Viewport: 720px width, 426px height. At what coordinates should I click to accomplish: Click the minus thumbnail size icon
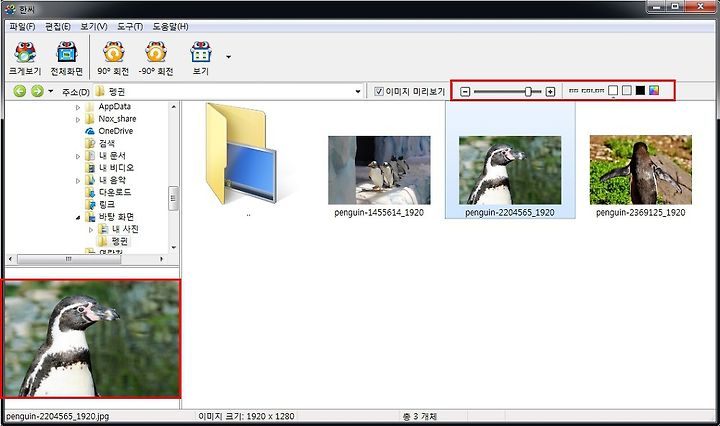[465, 92]
